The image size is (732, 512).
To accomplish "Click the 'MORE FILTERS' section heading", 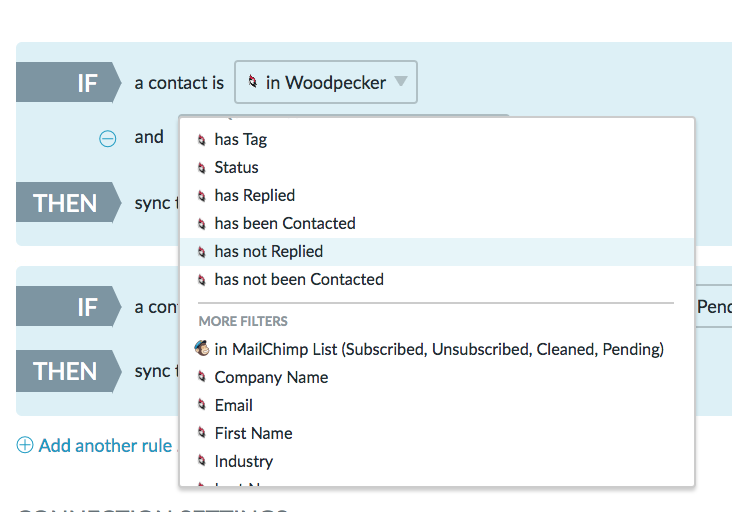I will [243, 321].
